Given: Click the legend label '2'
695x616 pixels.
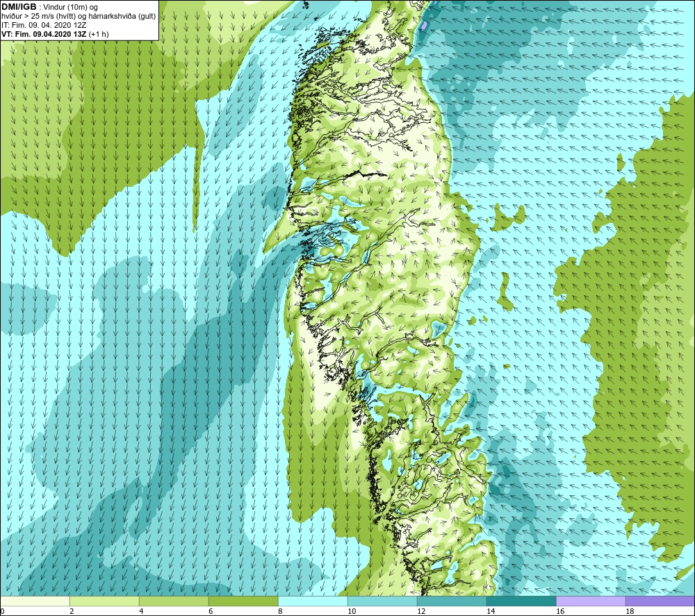Looking at the screenshot, I should coord(72,611).
